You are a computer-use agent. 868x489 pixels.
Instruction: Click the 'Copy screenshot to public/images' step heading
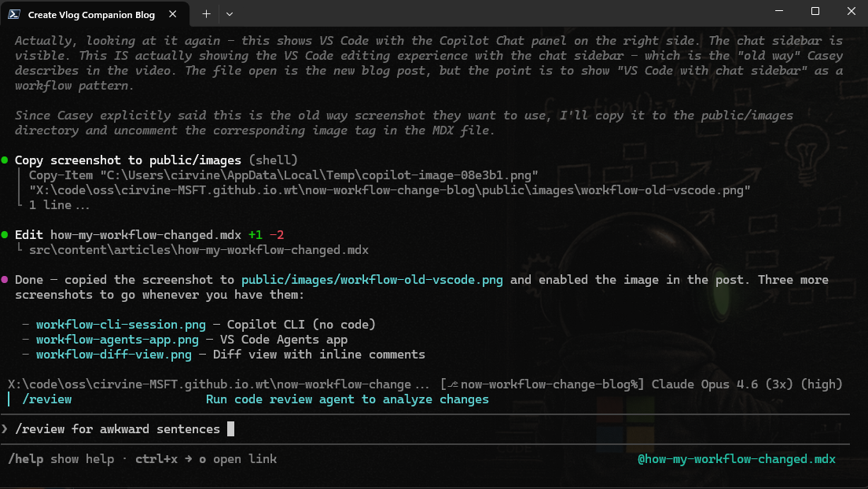(128, 160)
